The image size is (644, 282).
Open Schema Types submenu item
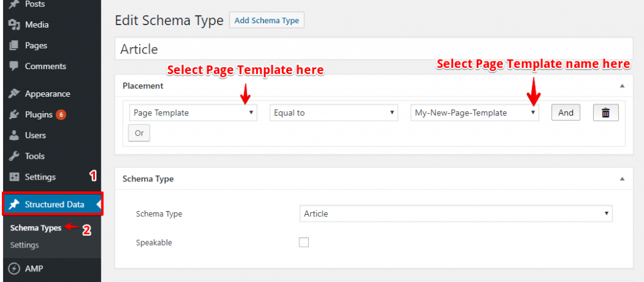[36, 228]
